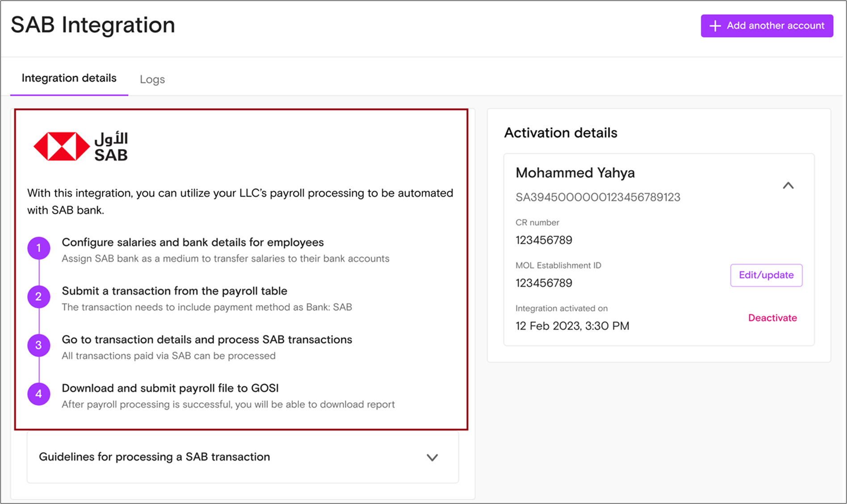The height and width of the screenshot is (504, 847).
Task: Click the SAB Integration page title
Action: (93, 25)
